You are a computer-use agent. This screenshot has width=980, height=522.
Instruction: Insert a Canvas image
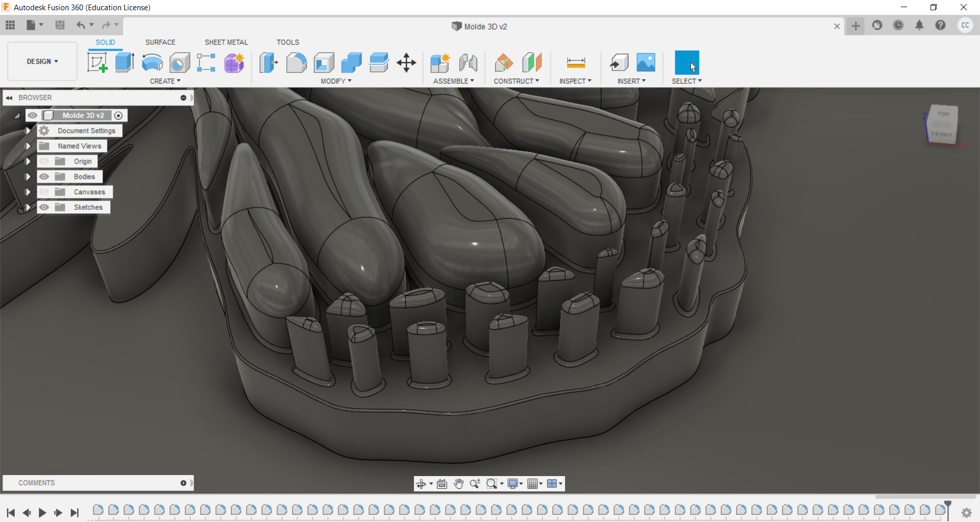point(645,62)
